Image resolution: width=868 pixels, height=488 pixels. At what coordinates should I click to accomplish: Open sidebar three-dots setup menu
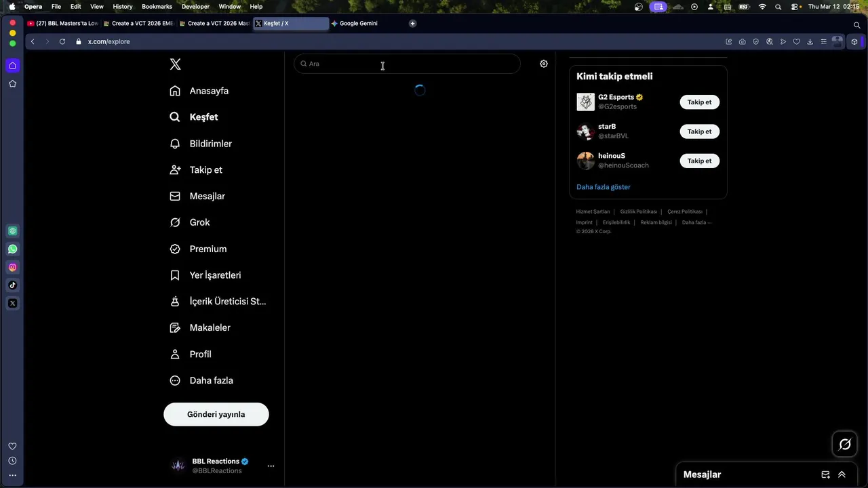click(x=12, y=476)
